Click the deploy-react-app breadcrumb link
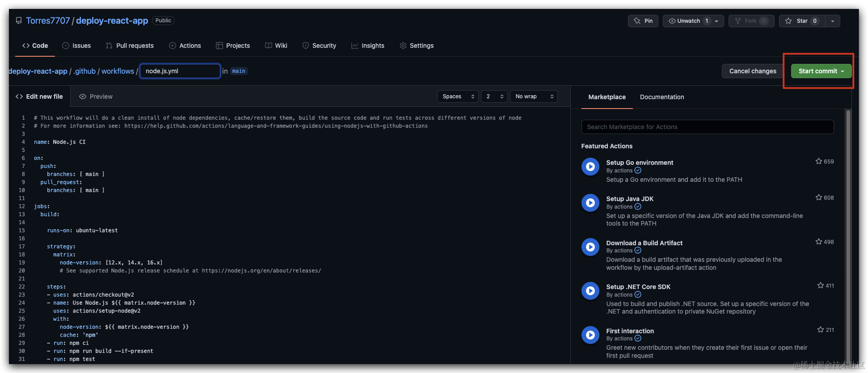 point(38,71)
